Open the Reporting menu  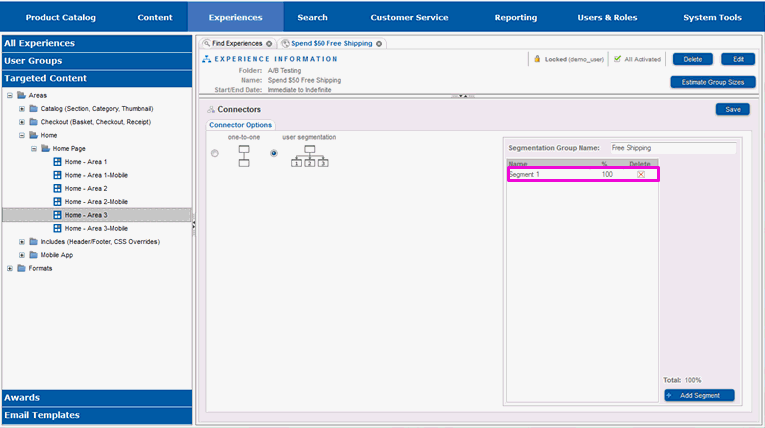(516, 18)
